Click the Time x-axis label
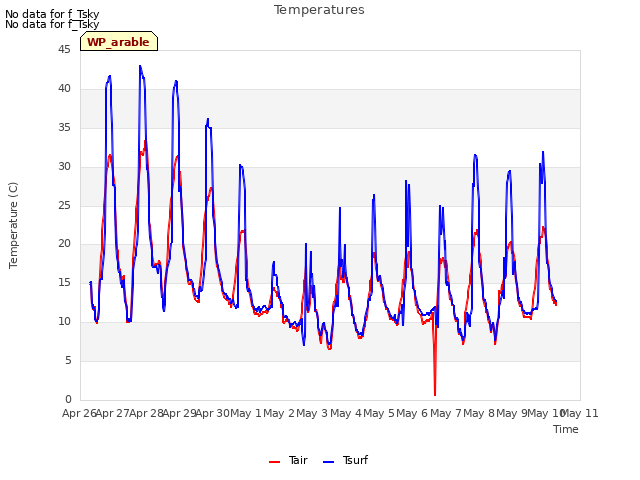This screenshot has height=480, width=640. click(566, 429)
